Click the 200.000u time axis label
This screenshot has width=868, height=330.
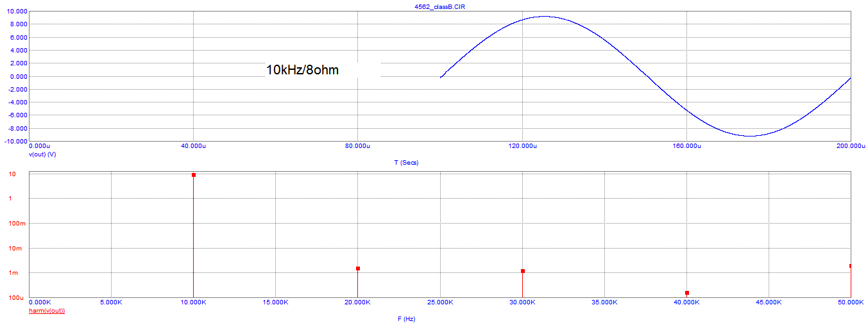850,147
